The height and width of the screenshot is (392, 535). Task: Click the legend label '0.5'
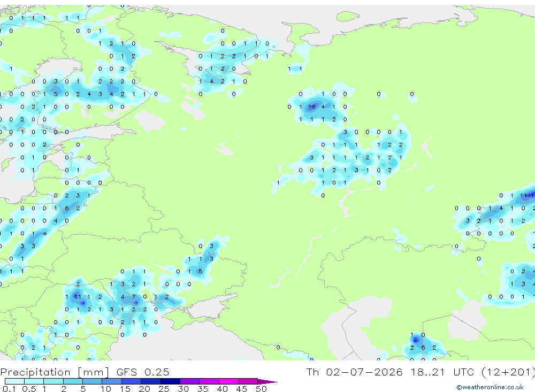click(29, 389)
